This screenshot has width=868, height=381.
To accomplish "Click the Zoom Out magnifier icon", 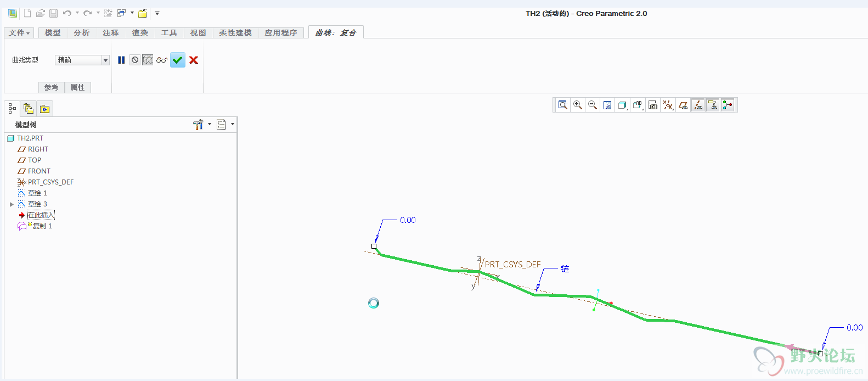I will pos(593,105).
